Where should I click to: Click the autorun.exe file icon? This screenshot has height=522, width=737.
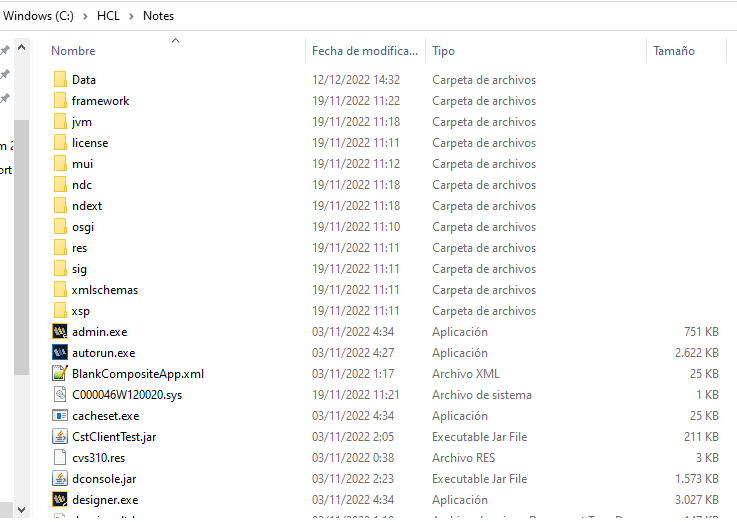pyautogui.click(x=60, y=353)
